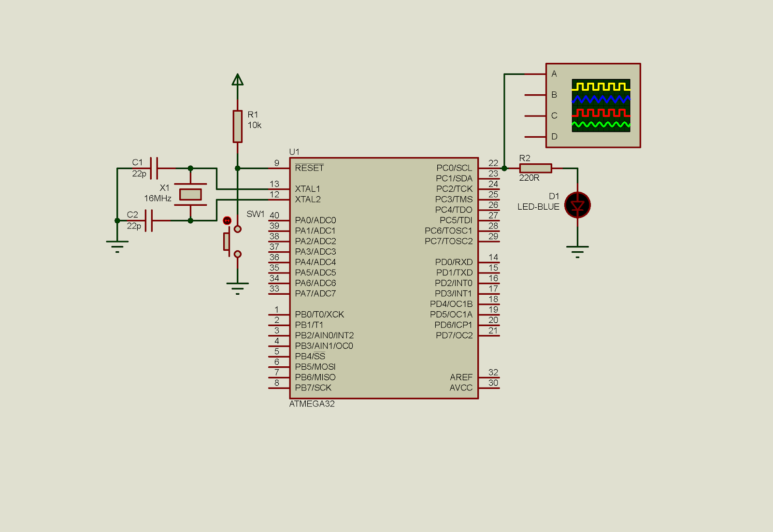Screen dimensions: 773x532
Task: Select the LED-BLUE value label
Action: 538,207
